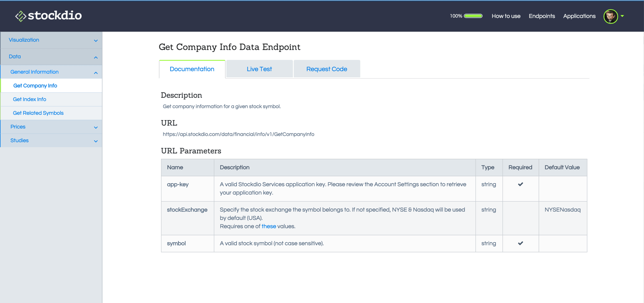
Task: Click the stockExchange parameter name cell
Action: [188, 218]
